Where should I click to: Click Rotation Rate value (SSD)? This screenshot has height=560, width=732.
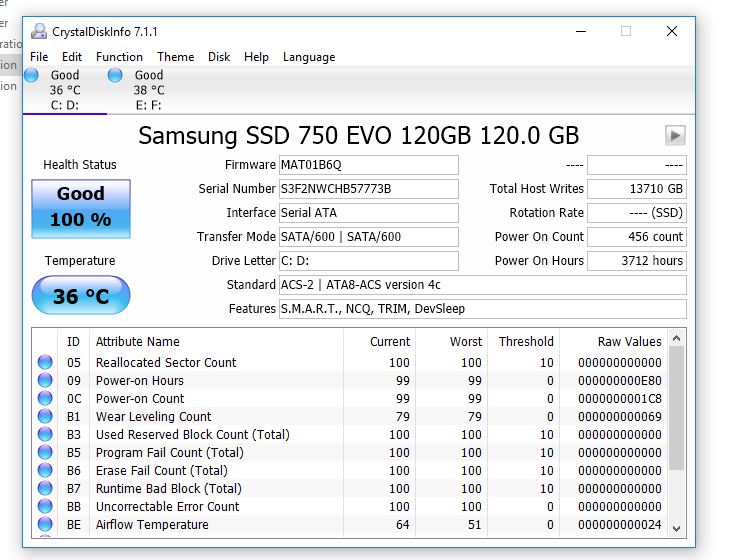[637, 213]
